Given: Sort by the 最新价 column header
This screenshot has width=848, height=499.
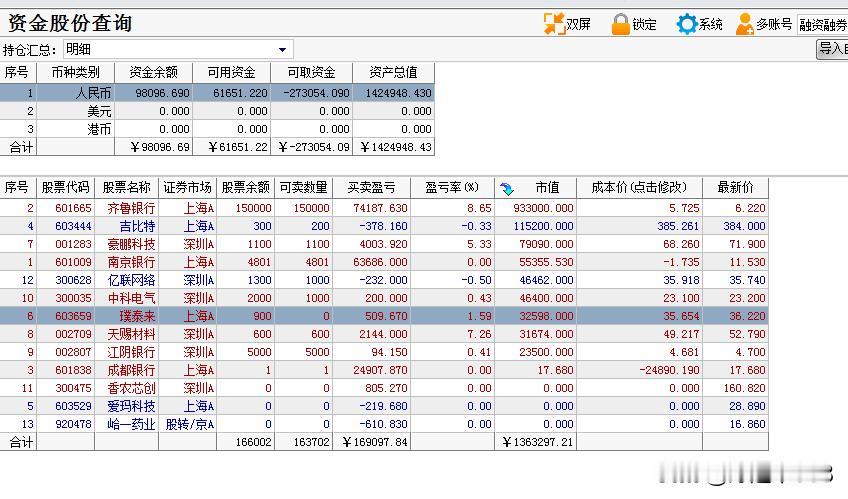Looking at the screenshot, I should [x=736, y=188].
